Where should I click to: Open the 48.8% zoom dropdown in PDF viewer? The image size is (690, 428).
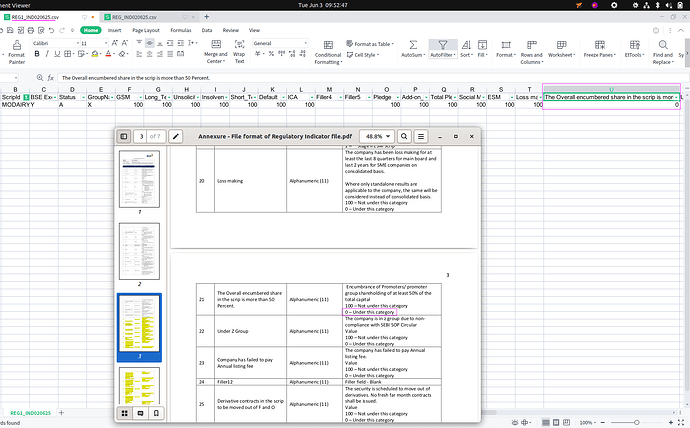pos(374,136)
